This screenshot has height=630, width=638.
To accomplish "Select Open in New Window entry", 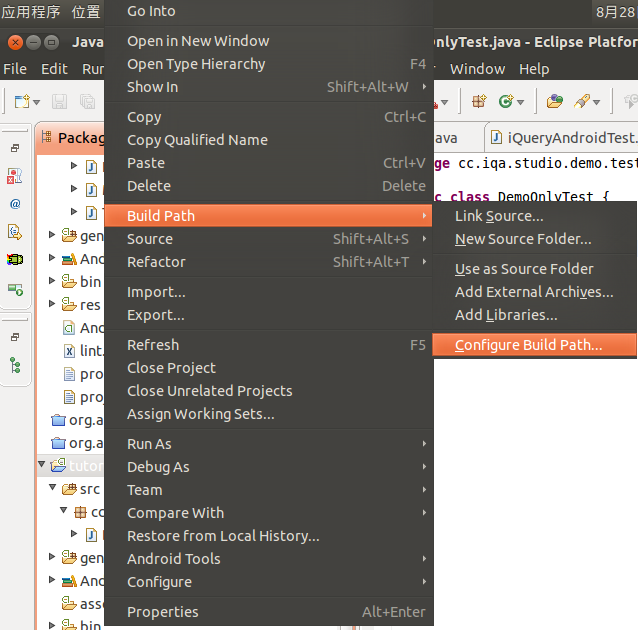I will 269,41.
